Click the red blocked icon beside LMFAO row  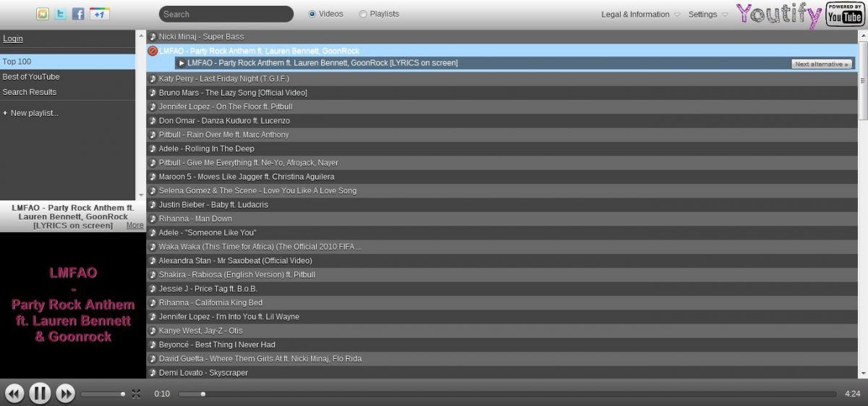coord(153,51)
